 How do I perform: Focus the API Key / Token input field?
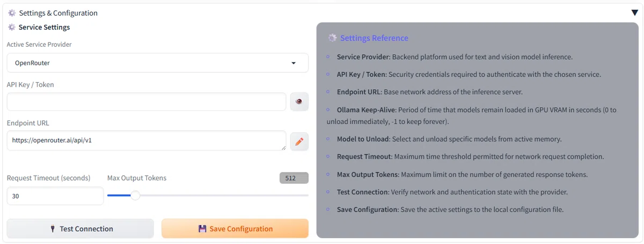click(x=147, y=102)
